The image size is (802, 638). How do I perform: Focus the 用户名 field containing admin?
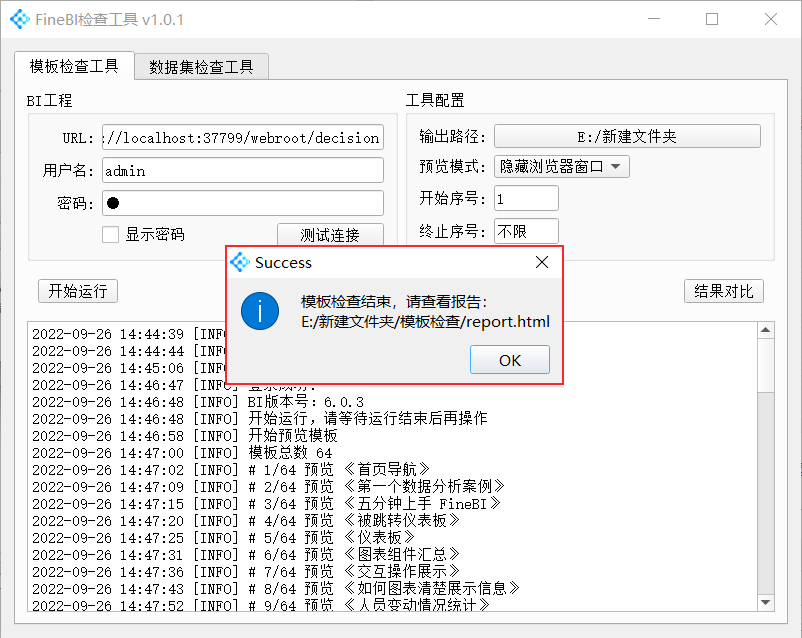[243, 170]
